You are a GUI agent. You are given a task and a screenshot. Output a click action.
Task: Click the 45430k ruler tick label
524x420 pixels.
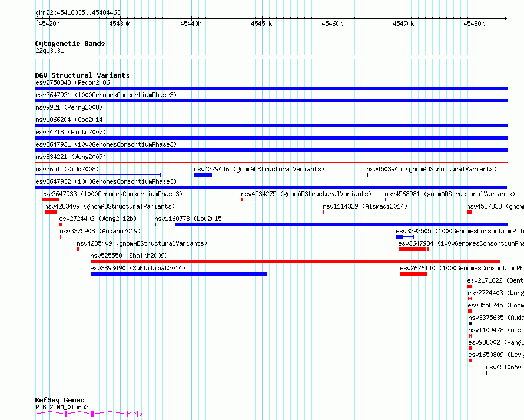pyautogui.click(x=120, y=24)
